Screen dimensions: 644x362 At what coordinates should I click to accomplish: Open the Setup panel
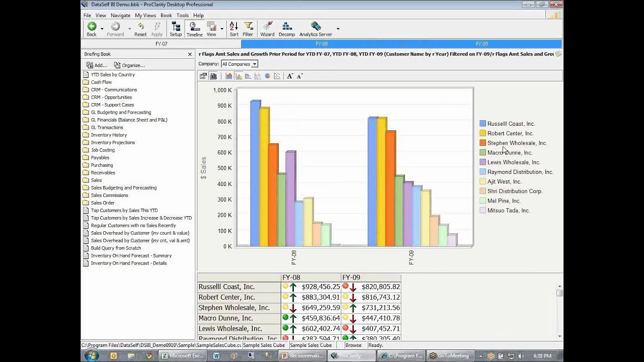[176, 29]
